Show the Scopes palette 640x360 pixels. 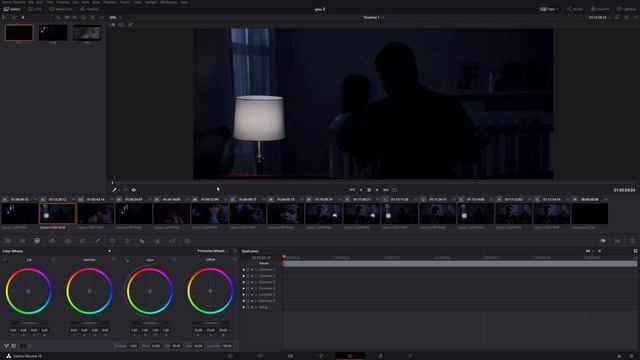pyautogui.click(x=618, y=241)
